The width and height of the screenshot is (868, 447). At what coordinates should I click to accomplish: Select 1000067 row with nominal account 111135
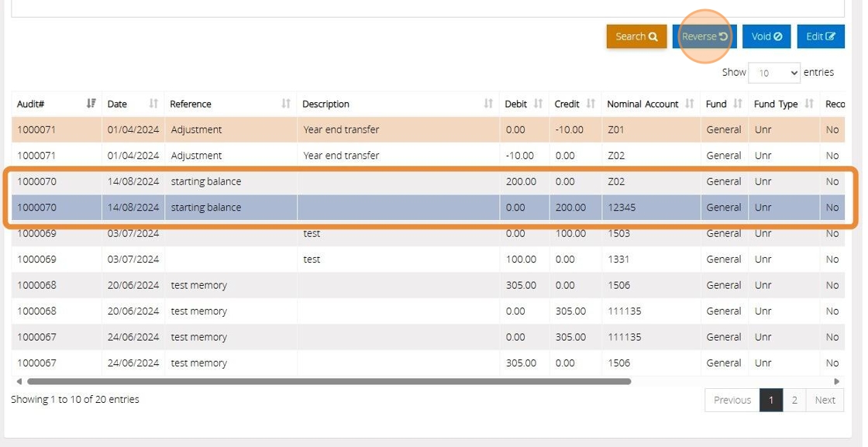[428, 337]
